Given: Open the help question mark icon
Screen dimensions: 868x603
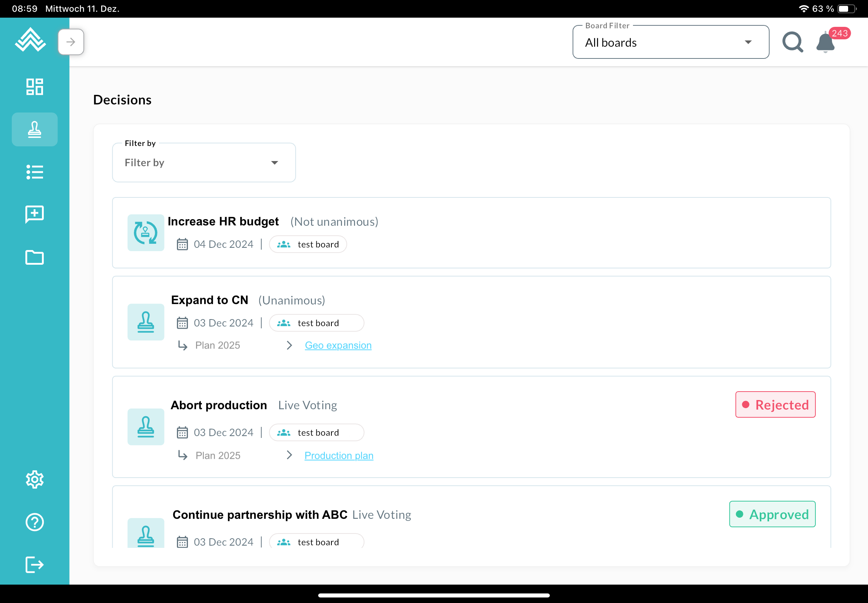Looking at the screenshot, I should pyautogui.click(x=34, y=522).
